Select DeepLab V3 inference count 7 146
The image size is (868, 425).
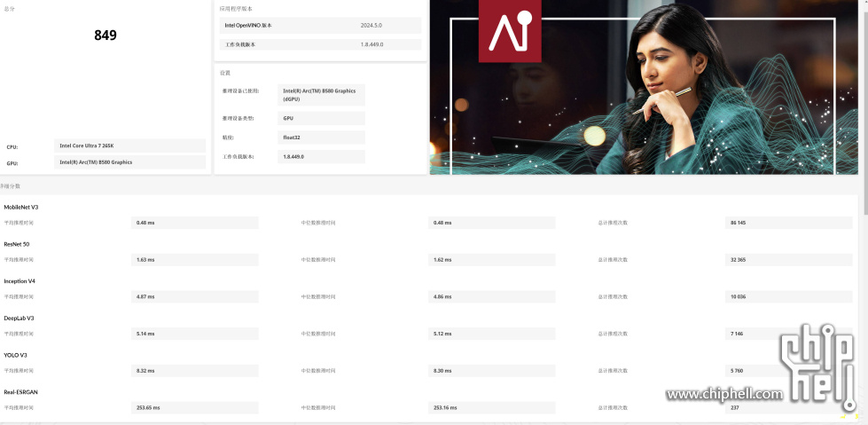789,334
